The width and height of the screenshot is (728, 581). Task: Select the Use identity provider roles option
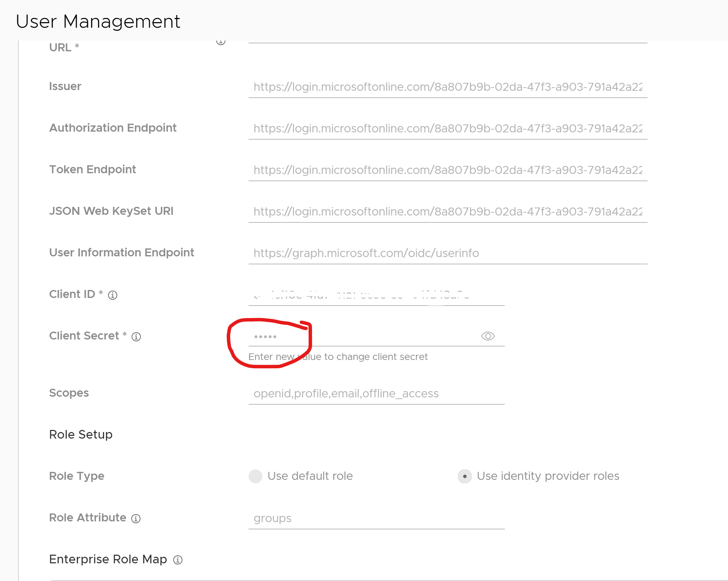coord(465,476)
